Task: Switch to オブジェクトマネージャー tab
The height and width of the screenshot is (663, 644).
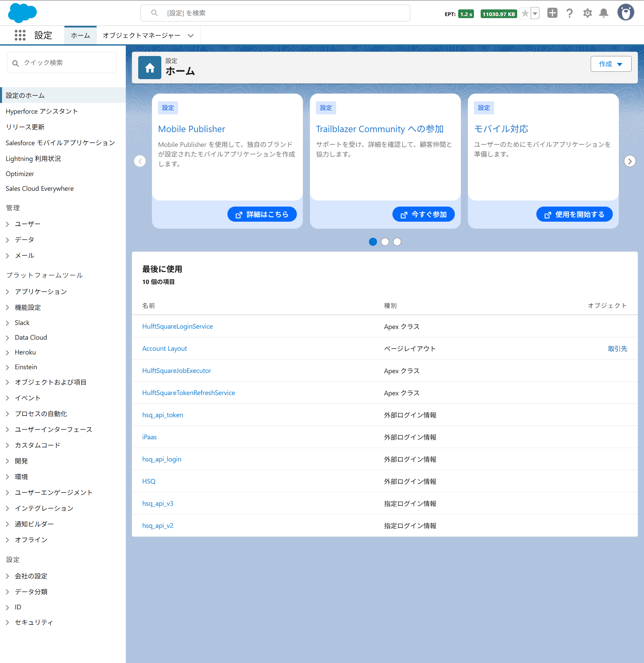Action: coord(142,36)
